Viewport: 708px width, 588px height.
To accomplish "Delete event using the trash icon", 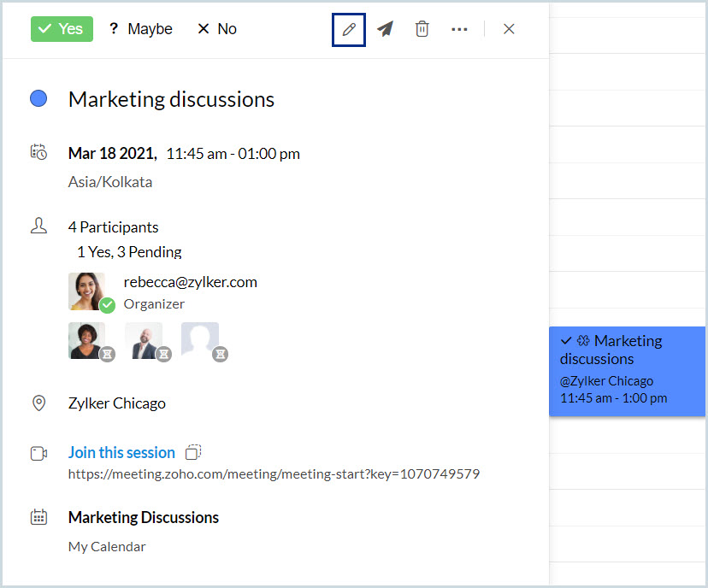I will (422, 29).
